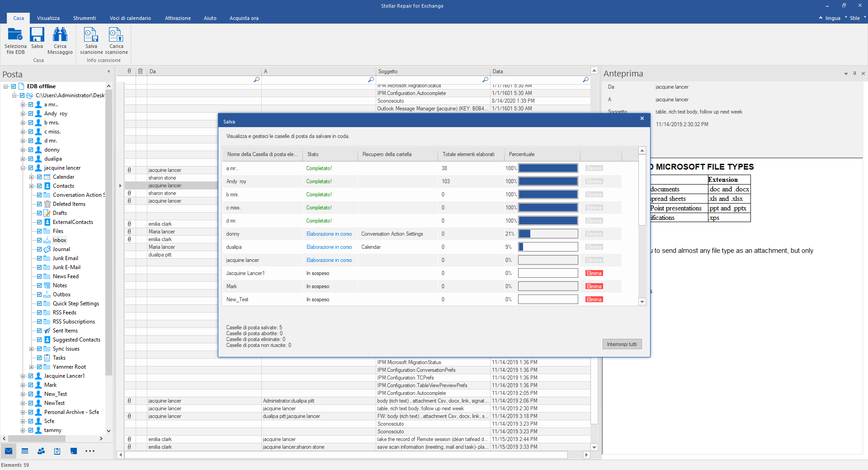Screen dimensions: 868x470
Task: Expand the a mr.. mailbox node
Action: click(23, 104)
